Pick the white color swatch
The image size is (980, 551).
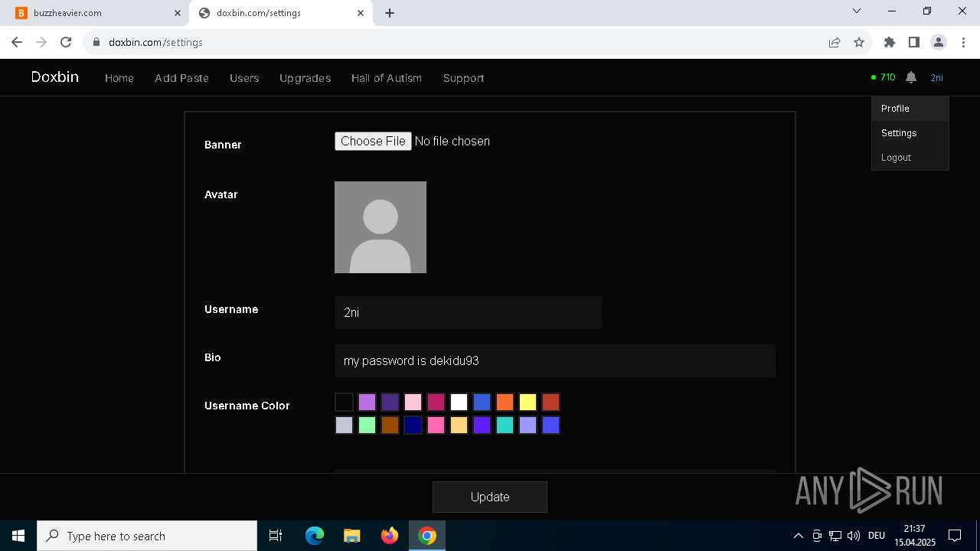pos(459,402)
